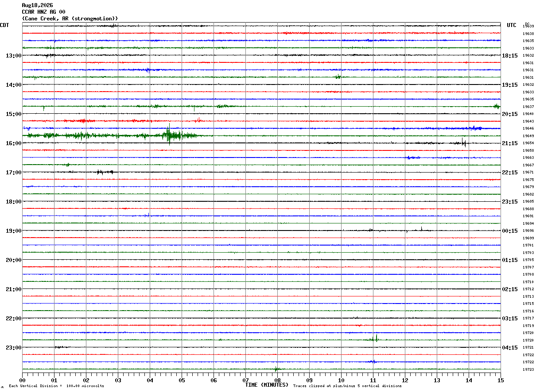536x392 pixels.
Task: Click the date 'Aug18,2026' in the header
Action: point(37,5)
